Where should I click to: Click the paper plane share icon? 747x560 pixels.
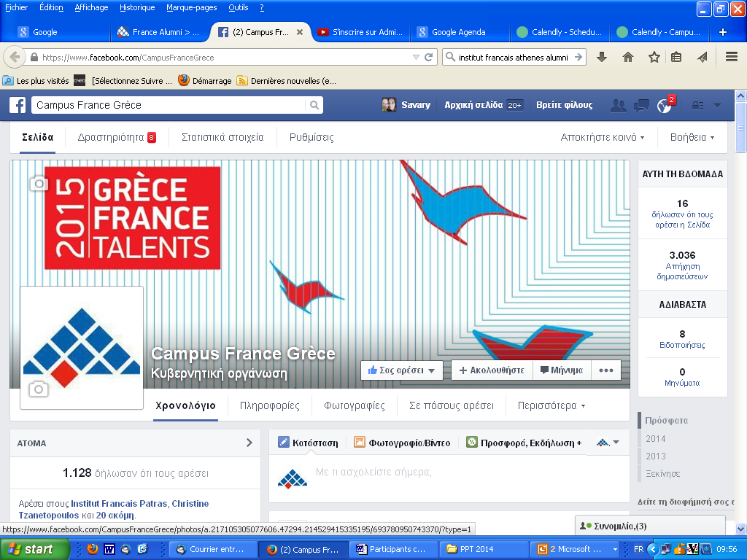pos(703,57)
